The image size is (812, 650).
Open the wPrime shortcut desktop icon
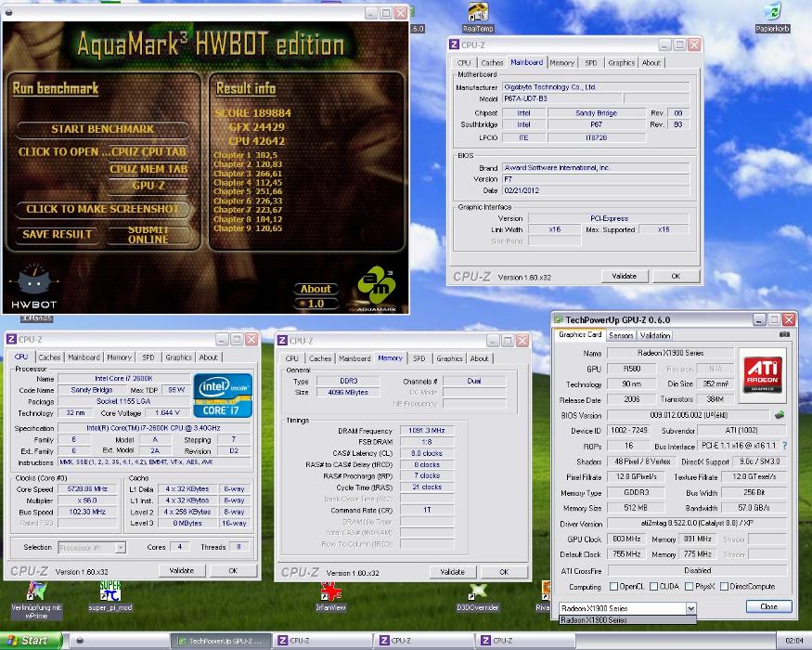[36, 600]
